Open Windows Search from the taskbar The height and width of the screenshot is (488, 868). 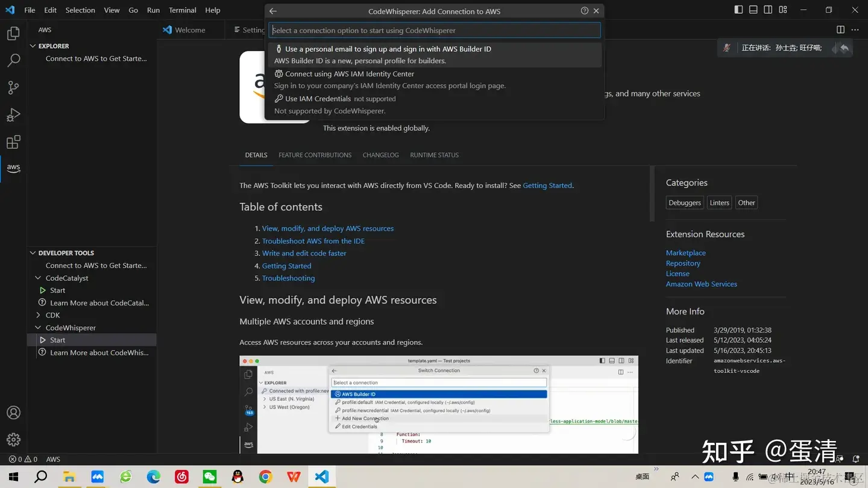(40, 477)
